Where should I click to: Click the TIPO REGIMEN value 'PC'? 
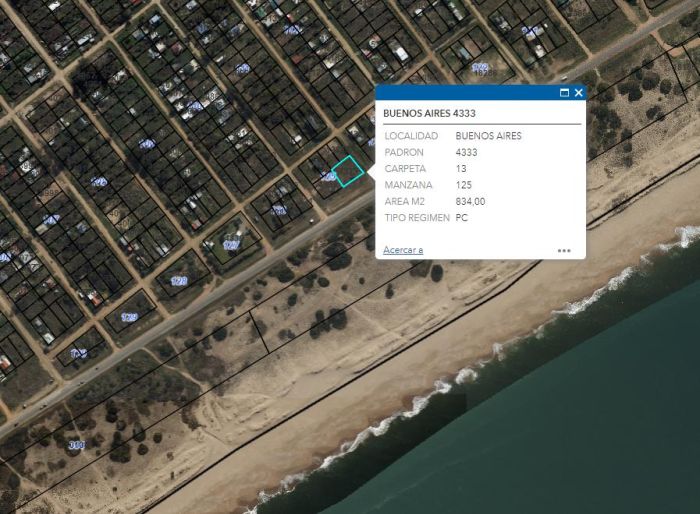pos(462,218)
